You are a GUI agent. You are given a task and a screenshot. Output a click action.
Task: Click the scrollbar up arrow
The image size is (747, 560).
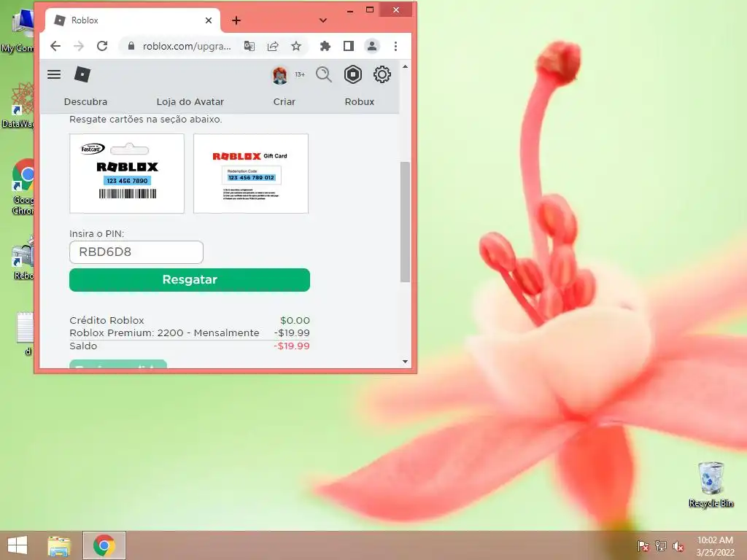[405, 67]
